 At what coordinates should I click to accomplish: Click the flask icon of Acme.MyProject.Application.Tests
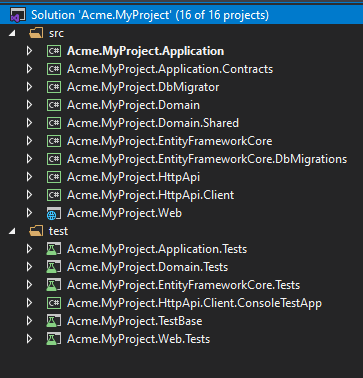pos(54,249)
